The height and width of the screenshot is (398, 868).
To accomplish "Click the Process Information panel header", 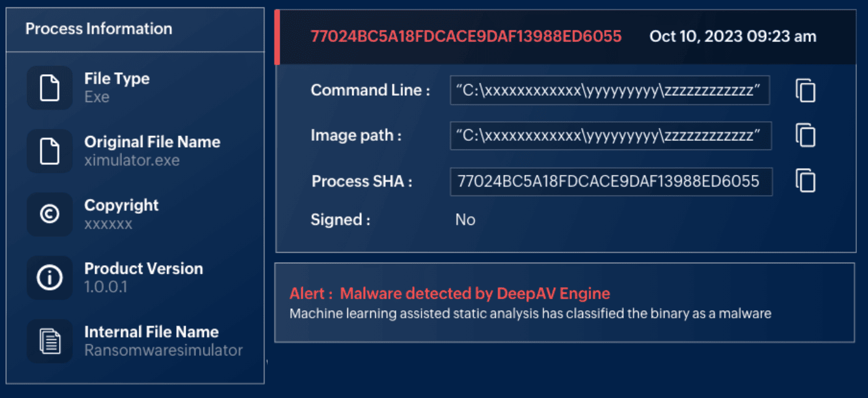I will pyautogui.click(x=99, y=29).
